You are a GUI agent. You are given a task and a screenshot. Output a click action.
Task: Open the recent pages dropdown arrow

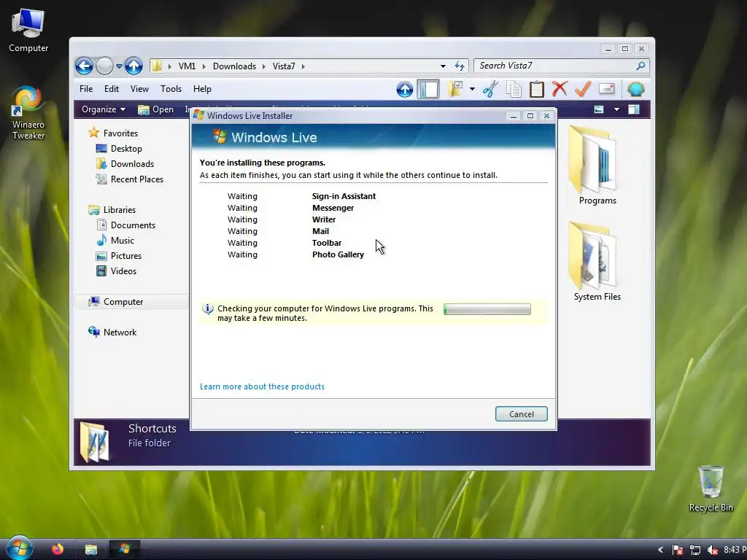click(x=119, y=66)
